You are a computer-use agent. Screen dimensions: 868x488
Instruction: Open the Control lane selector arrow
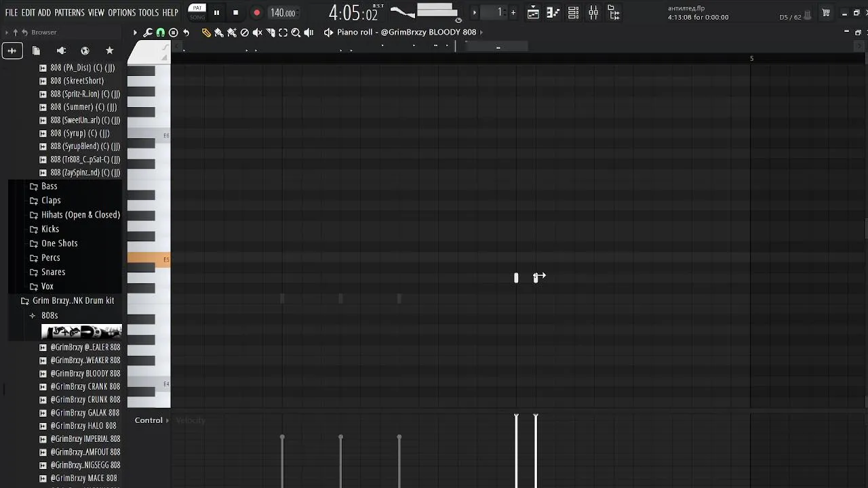167,420
